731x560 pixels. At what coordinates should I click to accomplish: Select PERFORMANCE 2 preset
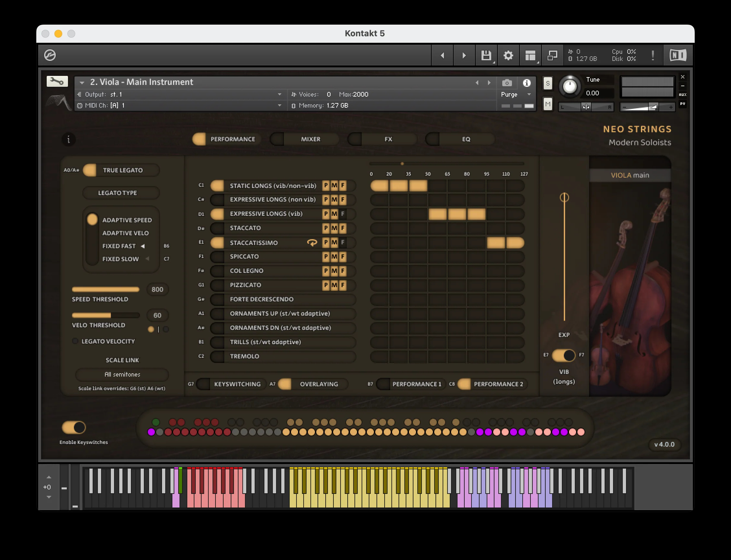pos(492,384)
